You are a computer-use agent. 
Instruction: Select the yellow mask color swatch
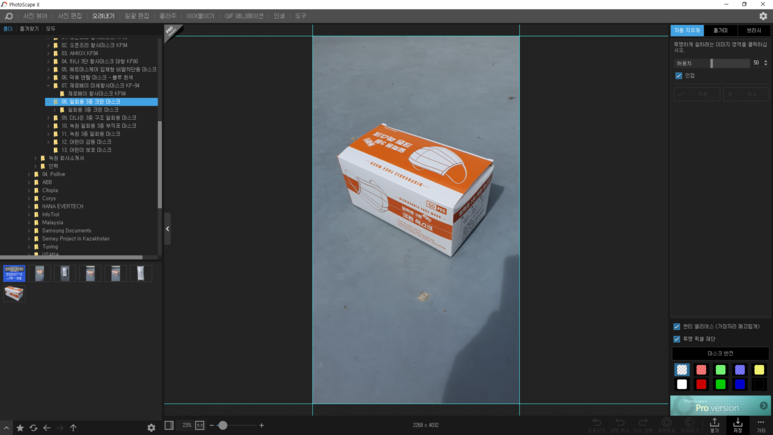[759, 370]
